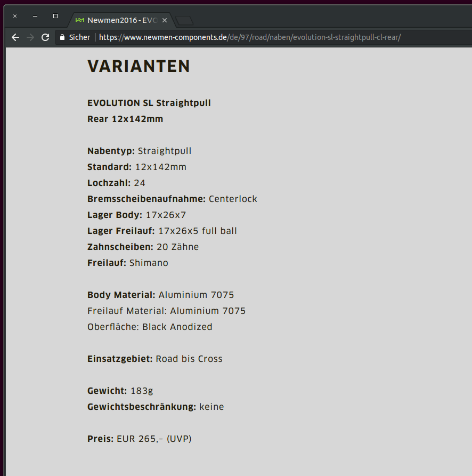The height and width of the screenshot is (476, 472).
Task: Click the VARIANTEN heading
Action: click(139, 66)
